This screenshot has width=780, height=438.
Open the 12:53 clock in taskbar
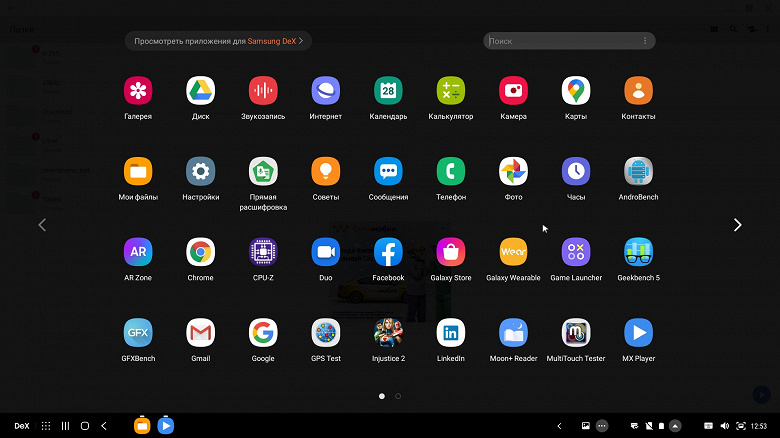coord(759,426)
